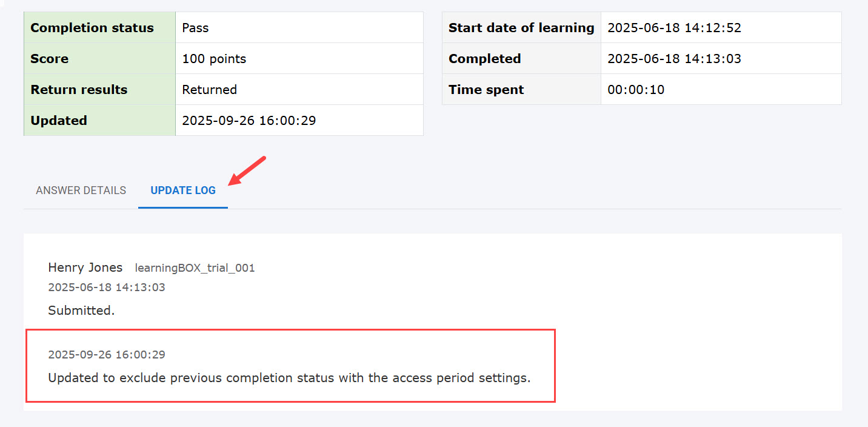Click the Completion status header cell

[x=92, y=28]
